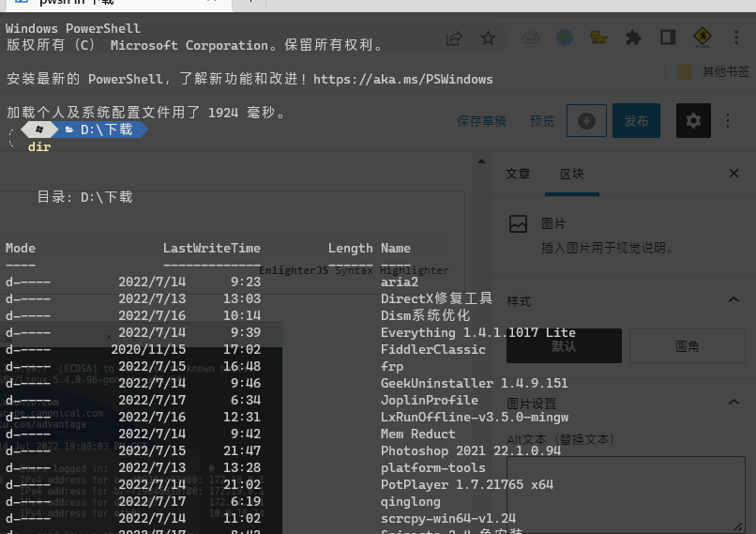Switch to the 区块 tab
756x534 pixels.
(572, 174)
